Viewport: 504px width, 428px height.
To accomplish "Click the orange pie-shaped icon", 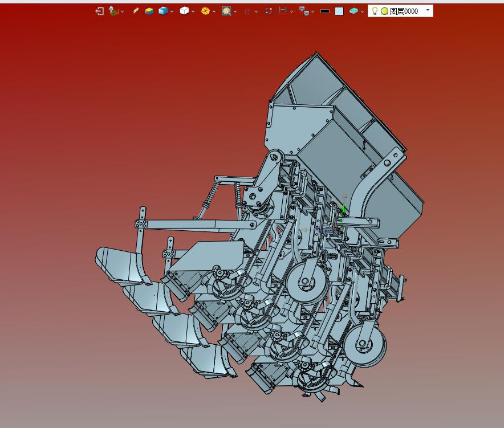I will (205, 11).
